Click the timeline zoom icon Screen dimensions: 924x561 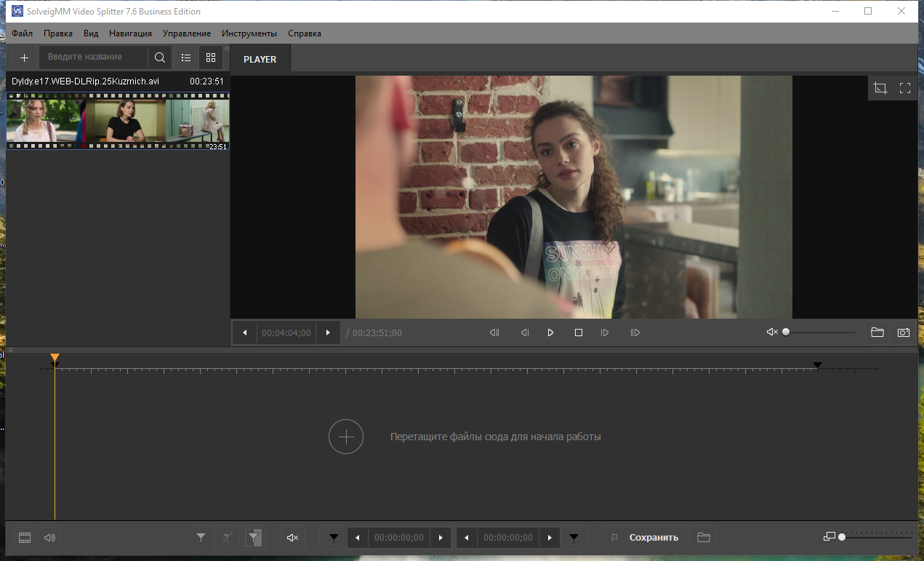point(829,537)
